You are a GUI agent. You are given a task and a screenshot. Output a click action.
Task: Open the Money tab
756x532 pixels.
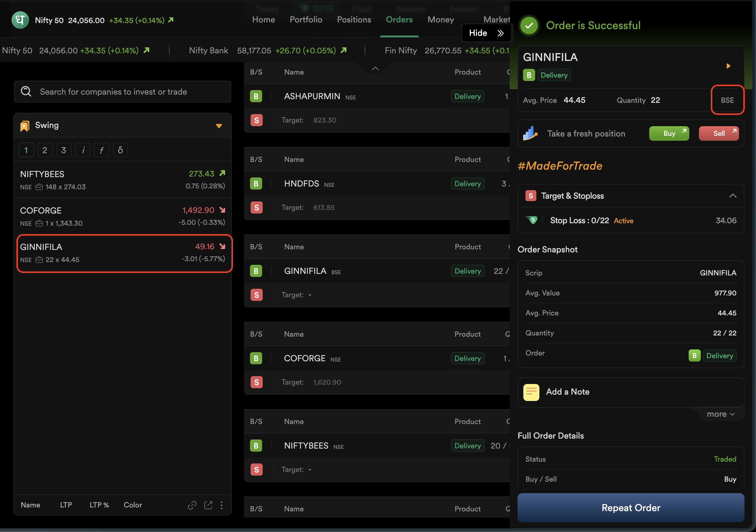440,20
